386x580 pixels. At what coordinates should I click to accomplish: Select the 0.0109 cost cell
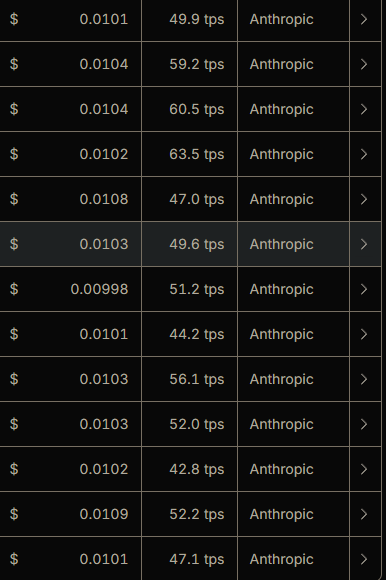click(x=70, y=514)
